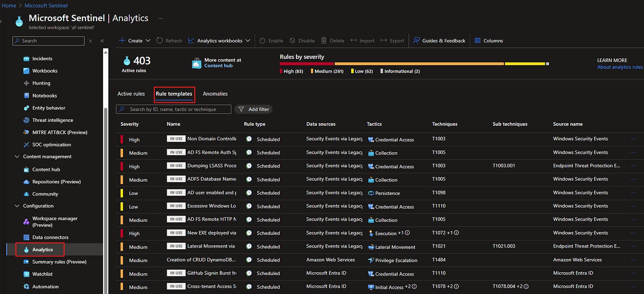Screen dimensions: 644x294
Task: Open row menu for Dumping LSASS rule
Action: (x=634, y=166)
